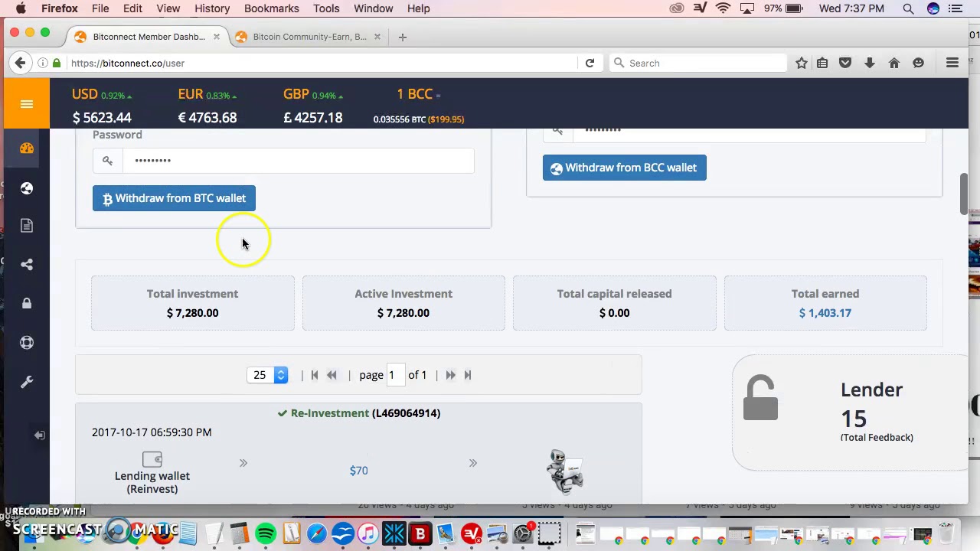Open the lifebuoy support icon in the sidebar
This screenshot has height=551, width=980.
27,342
